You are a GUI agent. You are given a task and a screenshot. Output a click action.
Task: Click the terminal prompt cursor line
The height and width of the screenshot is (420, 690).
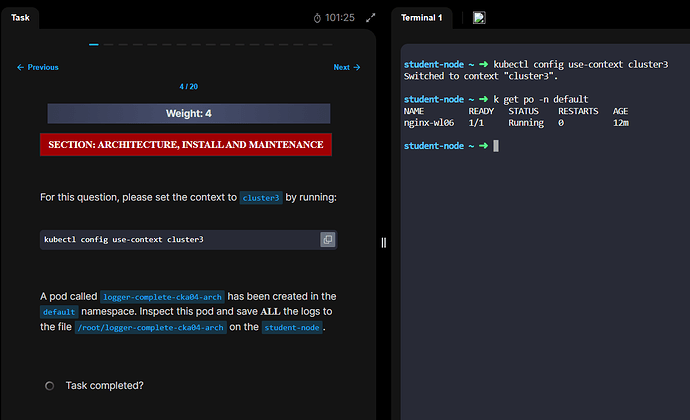[x=496, y=146]
